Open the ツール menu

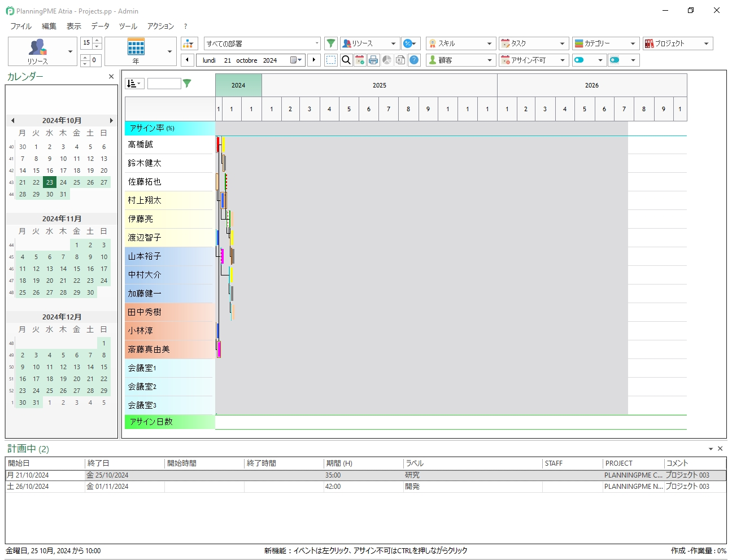[x=128, y=26]
